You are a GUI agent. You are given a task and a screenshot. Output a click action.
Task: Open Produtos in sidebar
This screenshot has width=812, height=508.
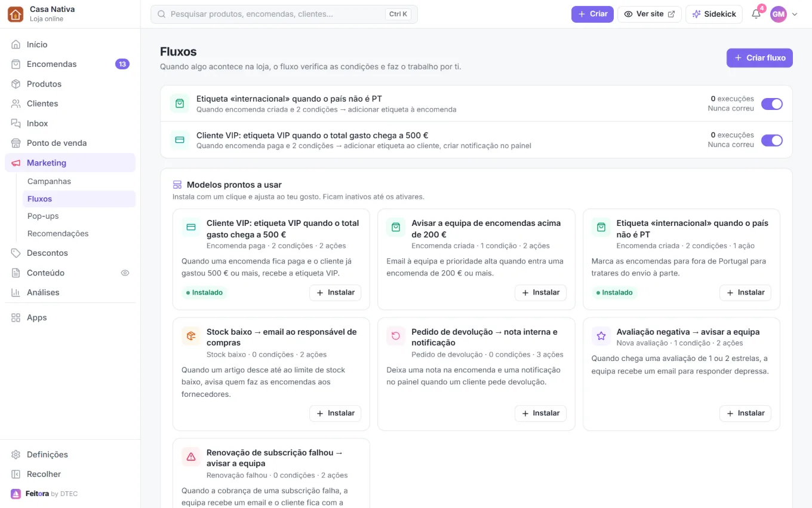pos(70,84)
